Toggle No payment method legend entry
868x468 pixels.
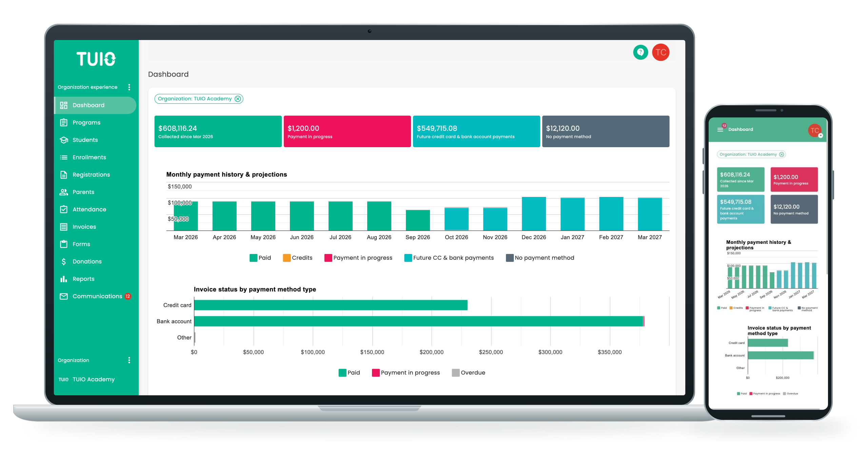point(540,258)
